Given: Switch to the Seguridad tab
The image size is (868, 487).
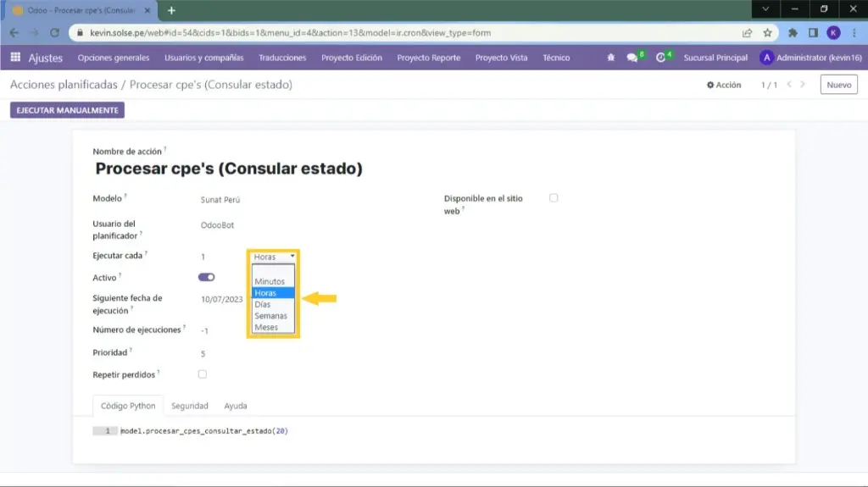Looking at the screenshot, I should (189, 406).
